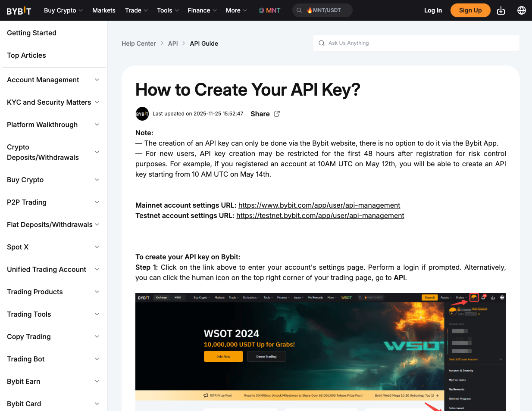
Task: Expand the Copy Trading chevron
Action: tap(97, 336)
